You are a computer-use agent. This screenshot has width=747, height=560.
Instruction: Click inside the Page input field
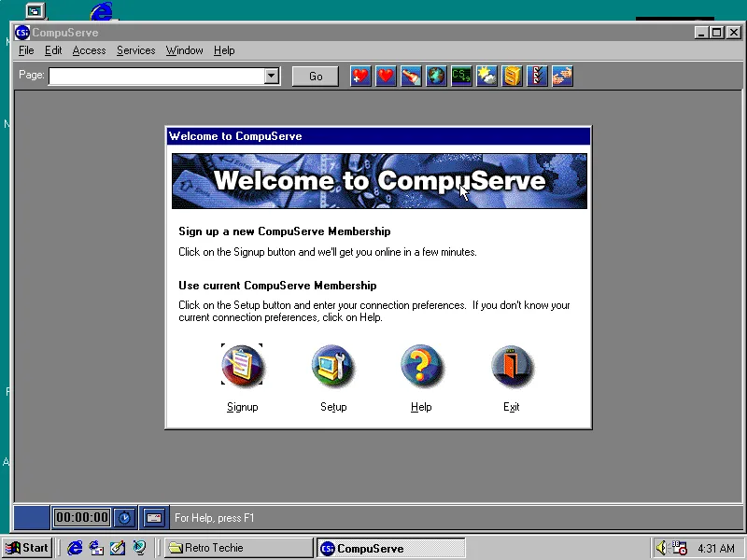pyautogui.click(x=157, y=76)
